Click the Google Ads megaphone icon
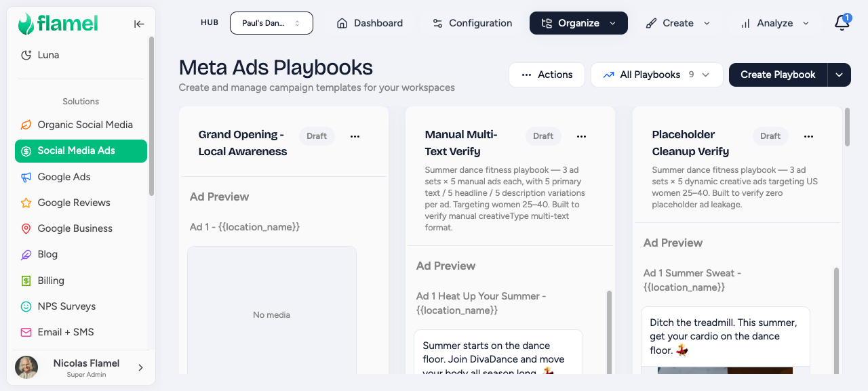The height and width of the screenshot is (391, 868). (26, 177)
